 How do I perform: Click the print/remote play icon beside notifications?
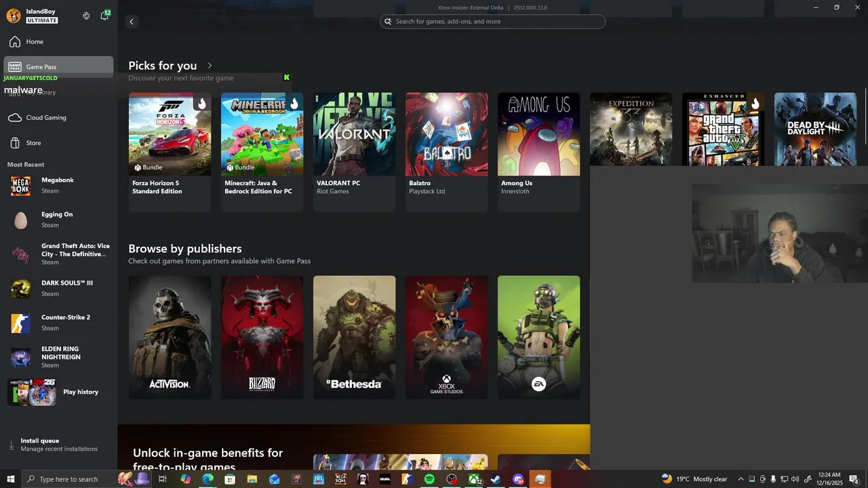(86, 16)
